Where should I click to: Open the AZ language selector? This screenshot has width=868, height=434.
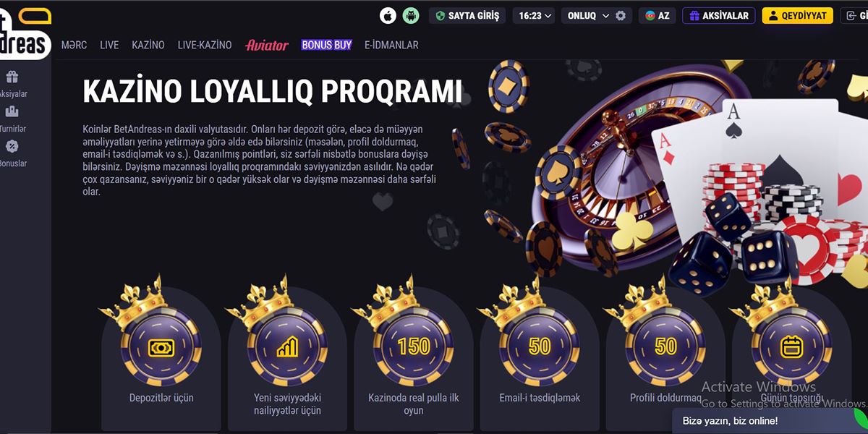(x=657, y=16)
